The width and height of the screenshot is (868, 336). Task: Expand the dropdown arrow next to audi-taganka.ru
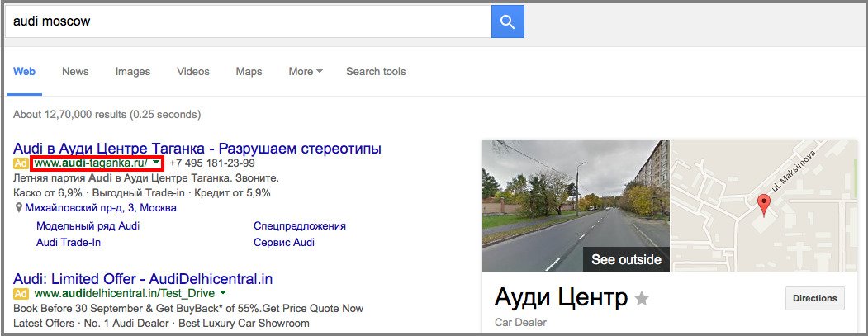click(x=157, y=163)
